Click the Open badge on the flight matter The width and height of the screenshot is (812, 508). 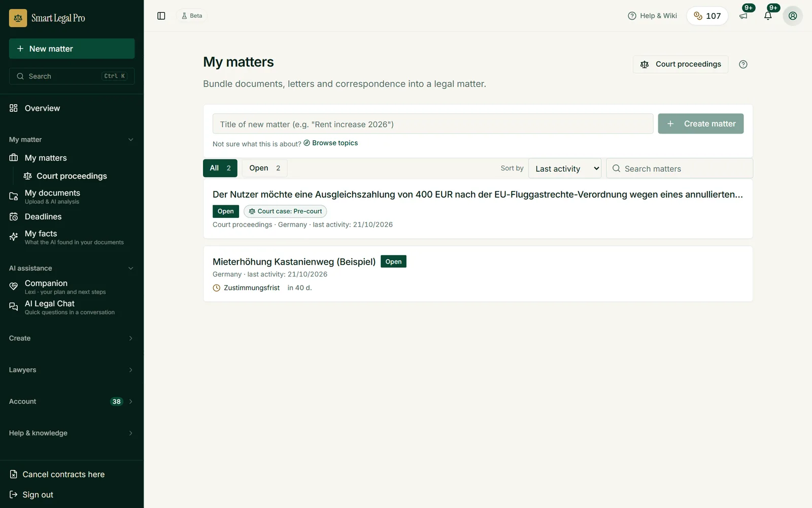point(226,211)
